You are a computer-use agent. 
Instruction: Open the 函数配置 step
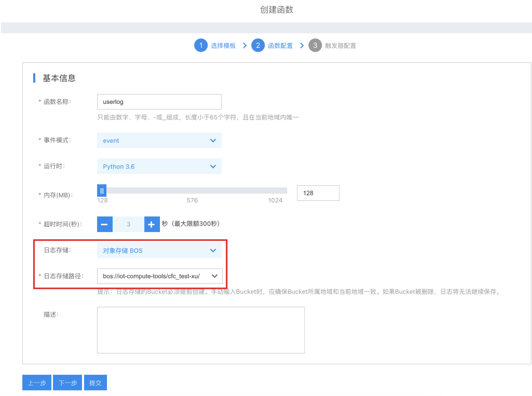[280, 46]
